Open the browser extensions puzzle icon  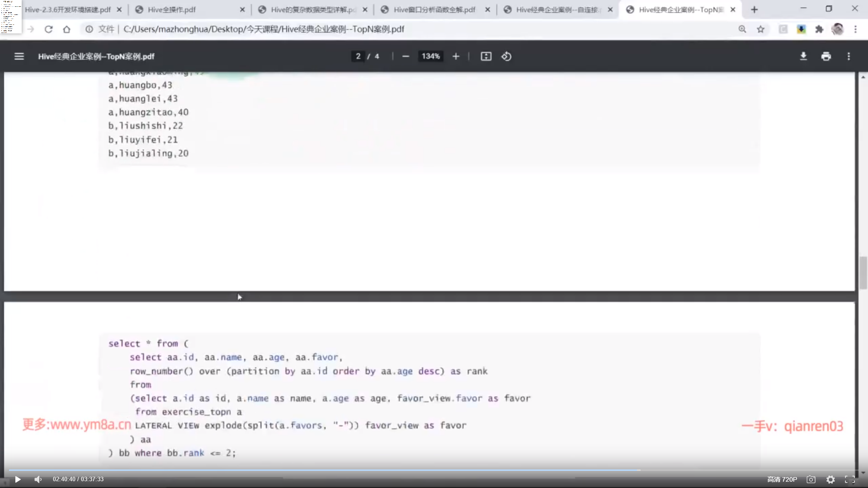click(819, 29)
